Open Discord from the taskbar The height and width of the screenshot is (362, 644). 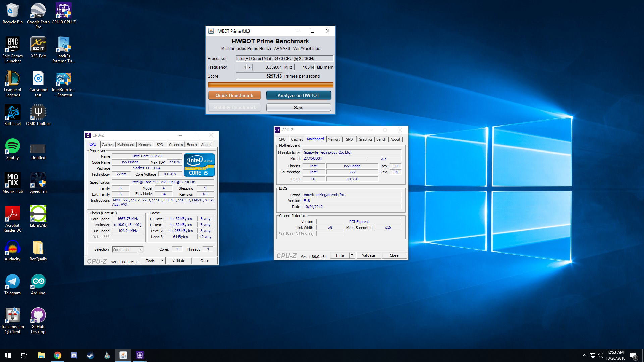point(74,355)
